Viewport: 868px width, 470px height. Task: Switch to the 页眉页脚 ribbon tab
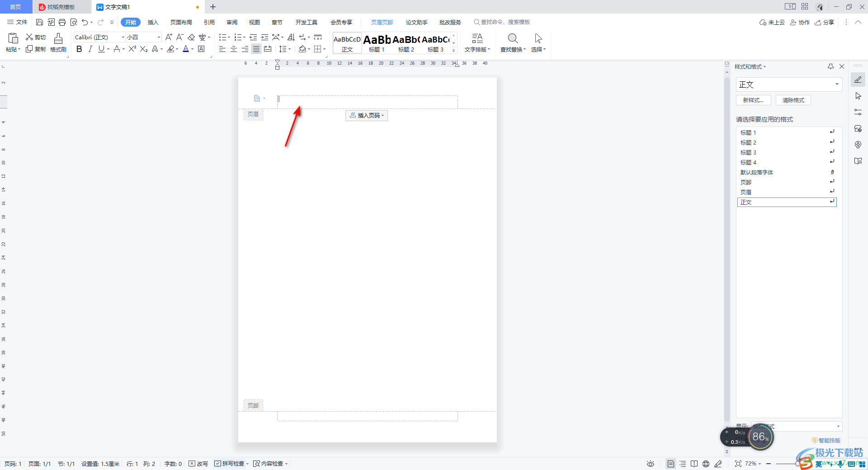point(382,22)
